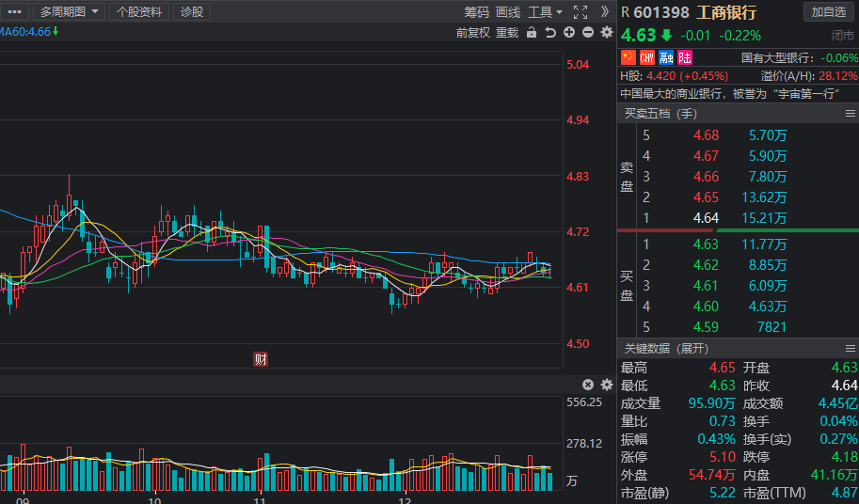The height and width of the screenshot is (504, 859).
Task: Click 加自选 button
Action: (x=828, y=11)
